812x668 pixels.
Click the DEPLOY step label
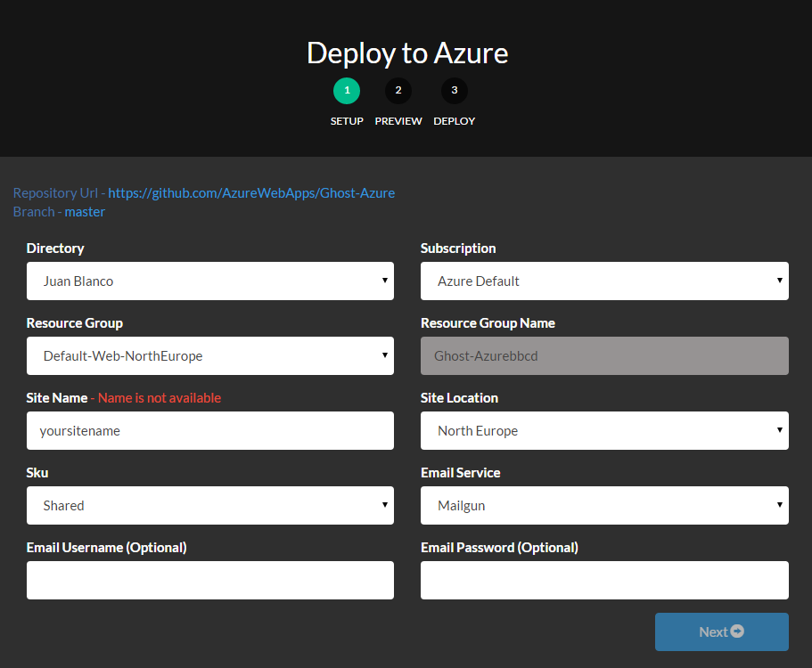pyautogui.click(x=455, y=121)
